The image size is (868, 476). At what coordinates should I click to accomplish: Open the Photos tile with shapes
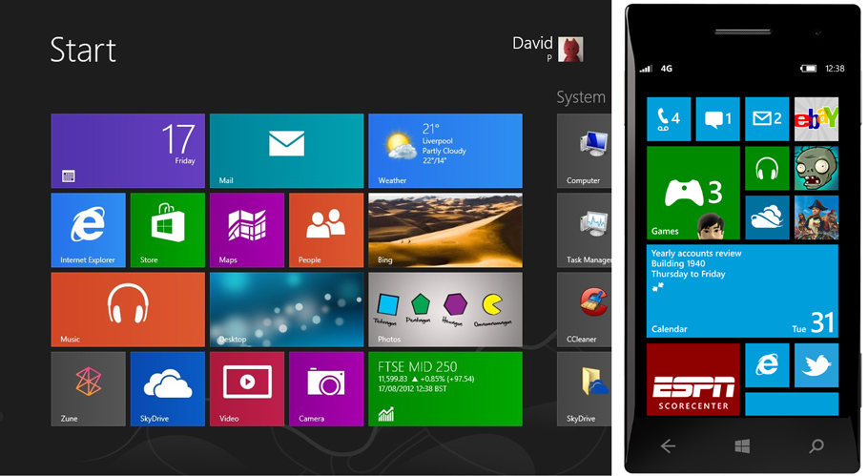click(445, 309)
